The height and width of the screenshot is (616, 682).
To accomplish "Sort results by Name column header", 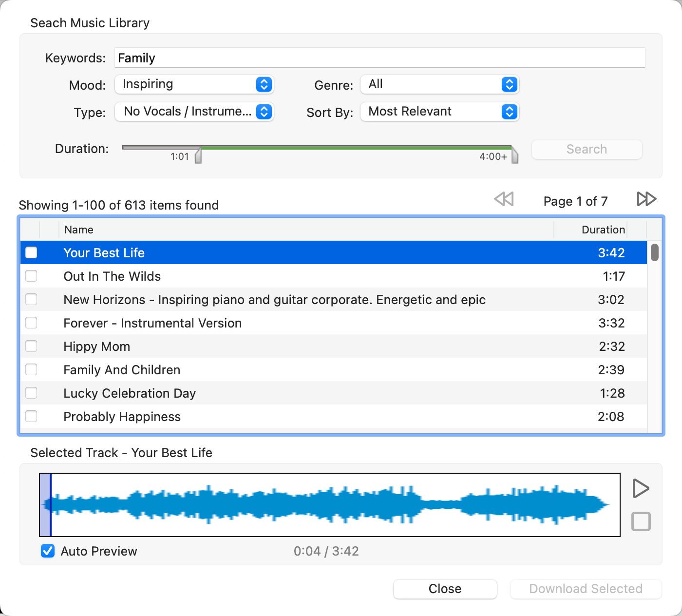I will (306, 230).
